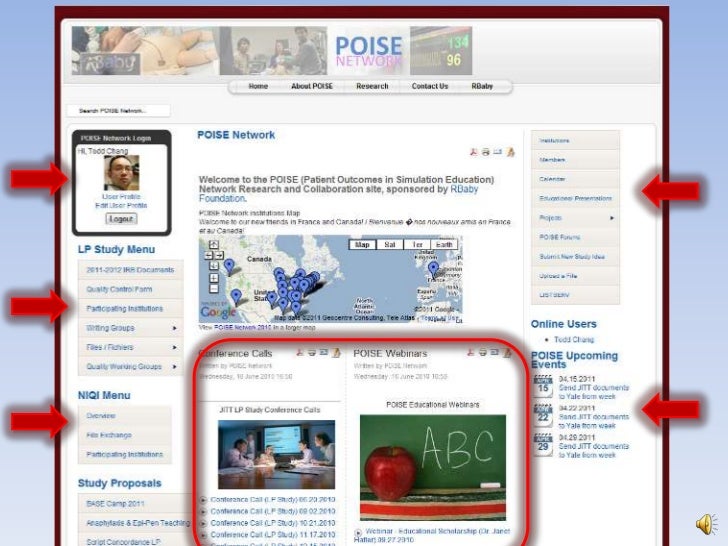
Task: Click the print icon for Conference Calls article
Action: [312, 353]
